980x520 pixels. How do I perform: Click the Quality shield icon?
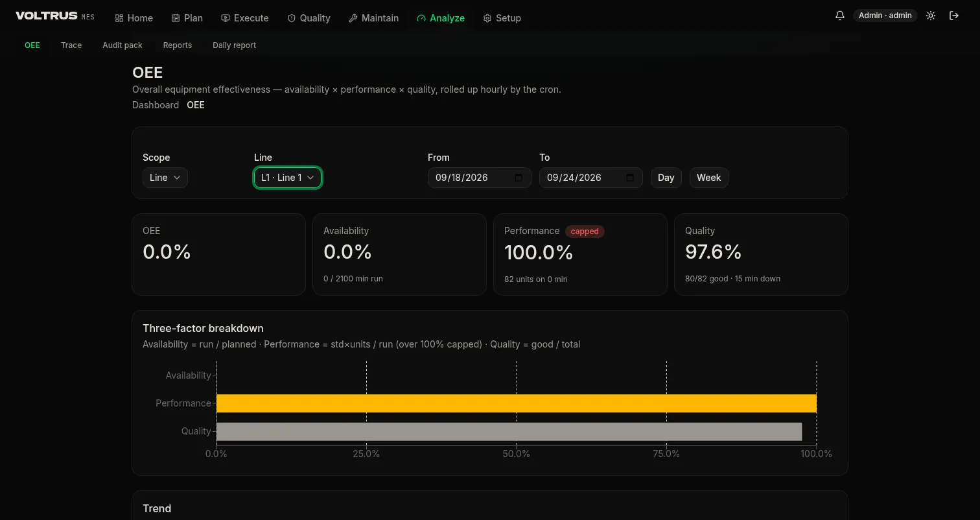(x=292, y=18)
